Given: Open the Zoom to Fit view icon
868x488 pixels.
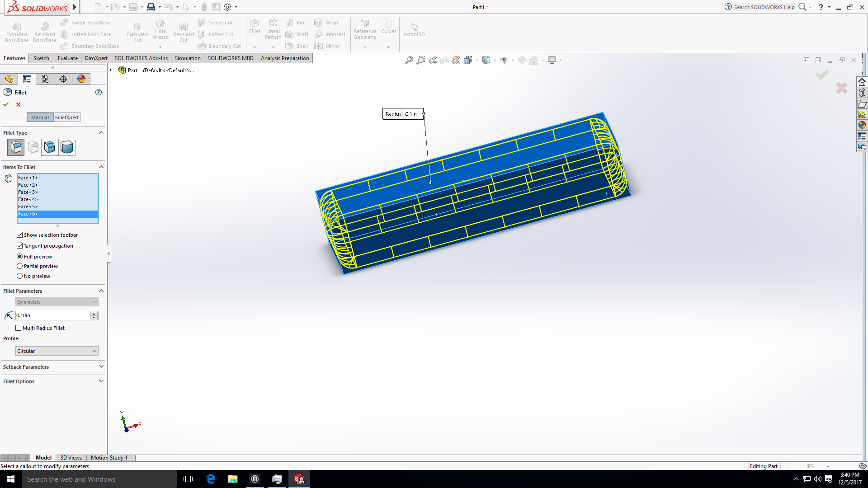Looking at the screenshot, I should coord(409,60).
